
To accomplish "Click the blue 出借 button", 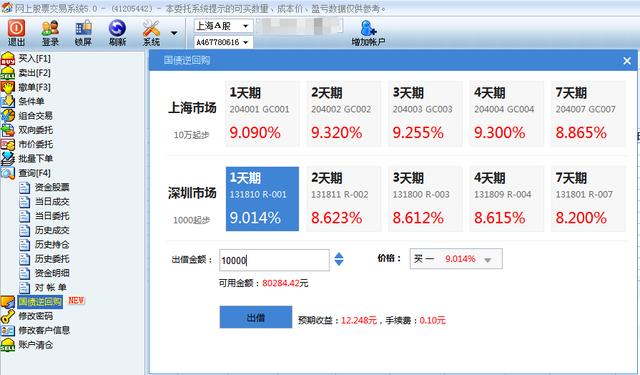I will [256, 317].
